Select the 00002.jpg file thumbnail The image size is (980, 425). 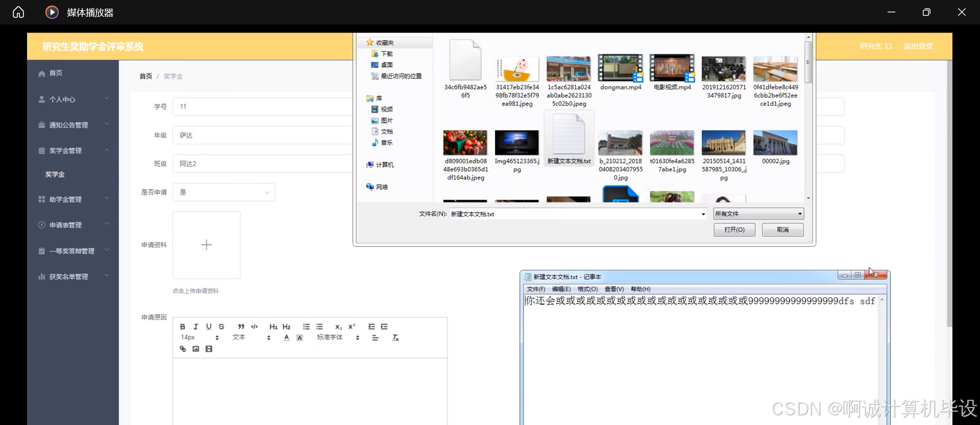coord(775,143)
